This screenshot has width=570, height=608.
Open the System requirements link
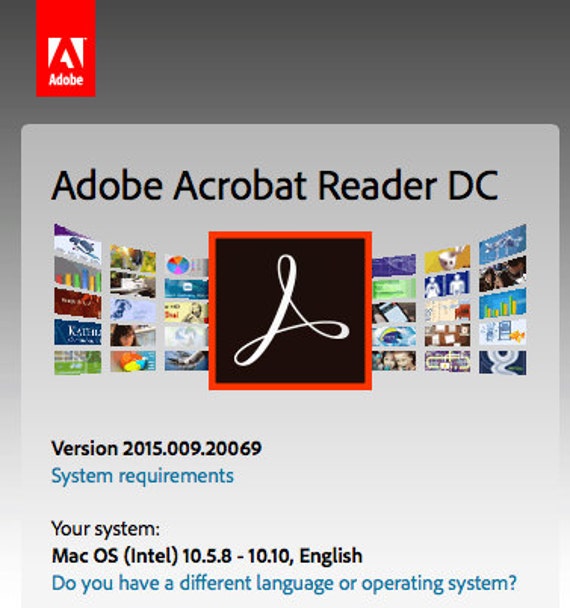[143, 476]
